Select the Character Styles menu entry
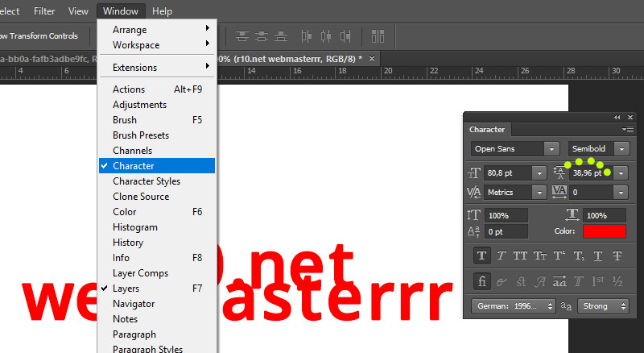644x353 pixels. tap(157, 181)
